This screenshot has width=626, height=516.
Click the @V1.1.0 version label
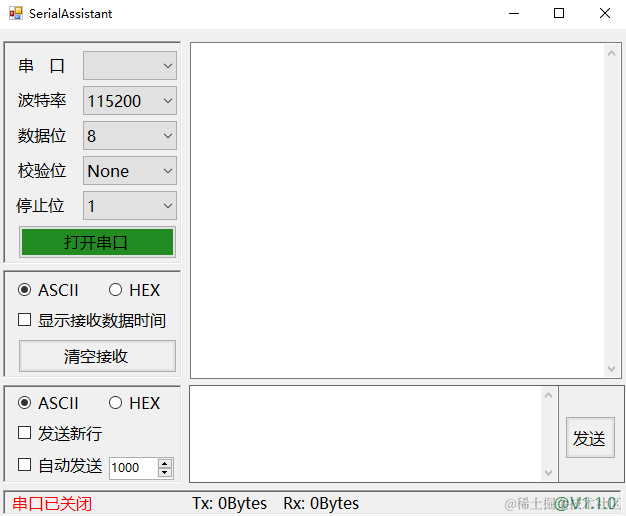tap(586, 504)
